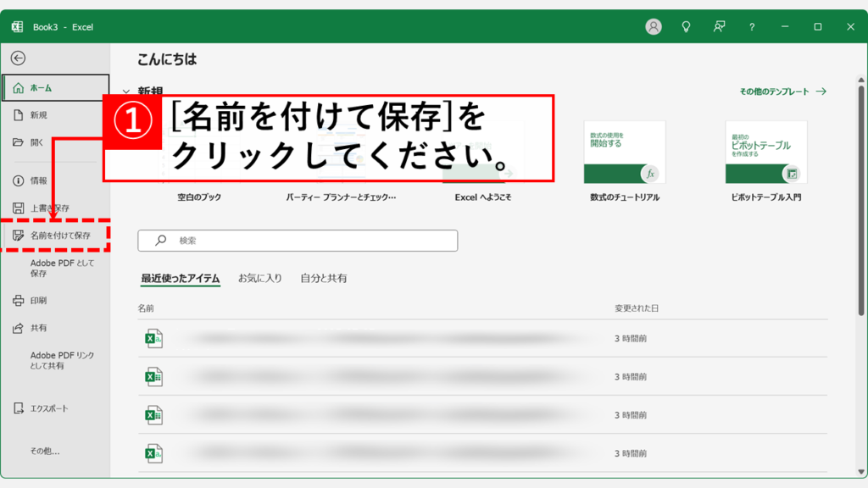Viewport: 868px width, 488px height.
Task: Select ホーム in the left sidebar
Action: pos(55,88)
